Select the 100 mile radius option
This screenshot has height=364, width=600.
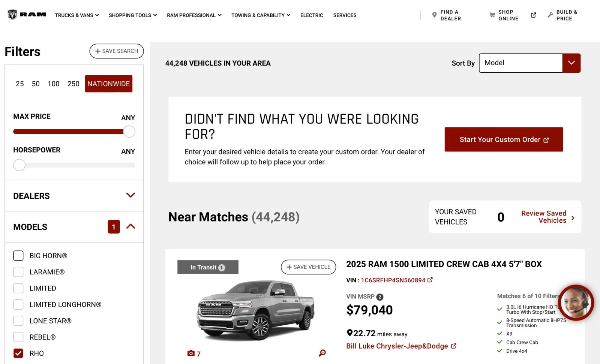[54, 84]
